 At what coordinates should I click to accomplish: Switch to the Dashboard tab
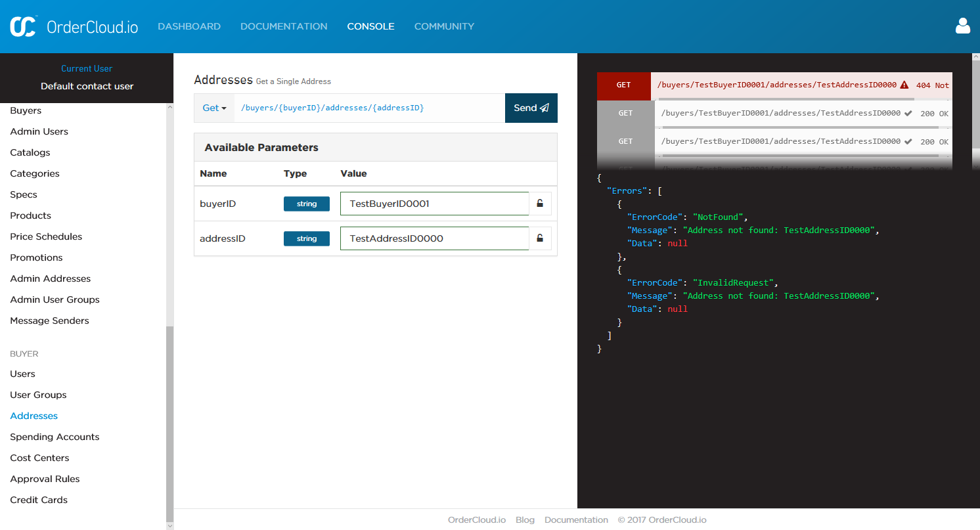click(189, 26)
